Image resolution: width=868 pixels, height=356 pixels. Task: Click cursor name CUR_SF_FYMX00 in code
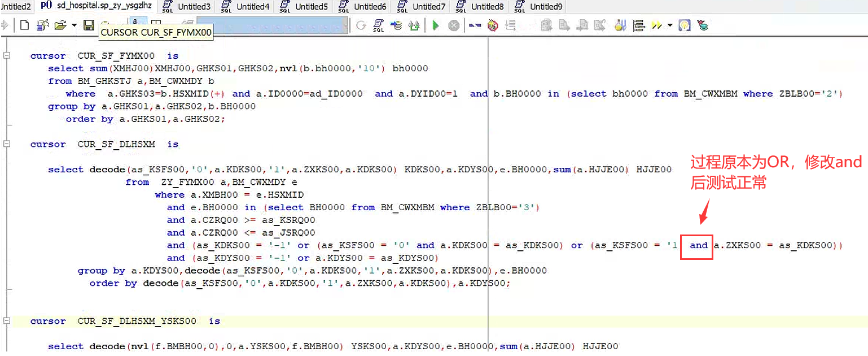tap(116, 56)
